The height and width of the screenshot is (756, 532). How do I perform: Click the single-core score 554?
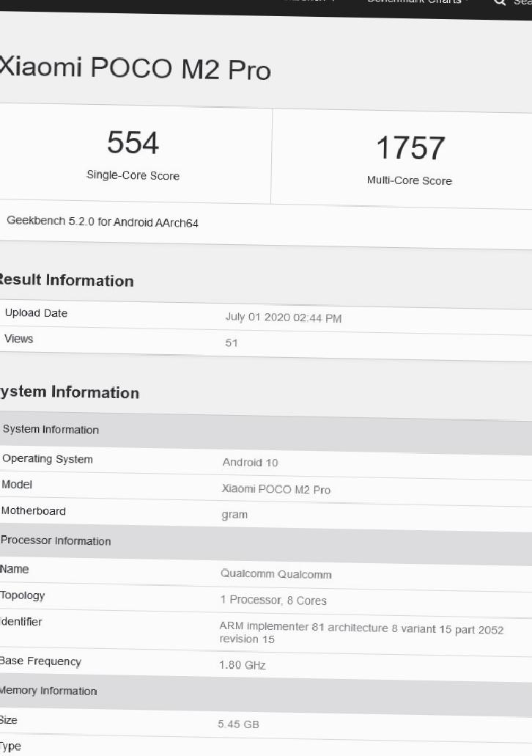click(x=133, y=142)
